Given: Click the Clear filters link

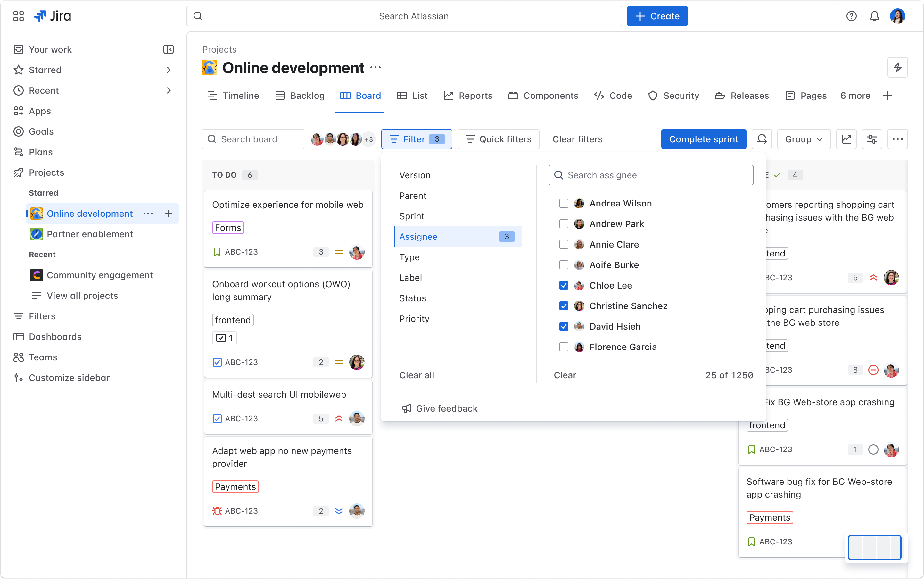Looking at the screenshot, I should (577, 139).
